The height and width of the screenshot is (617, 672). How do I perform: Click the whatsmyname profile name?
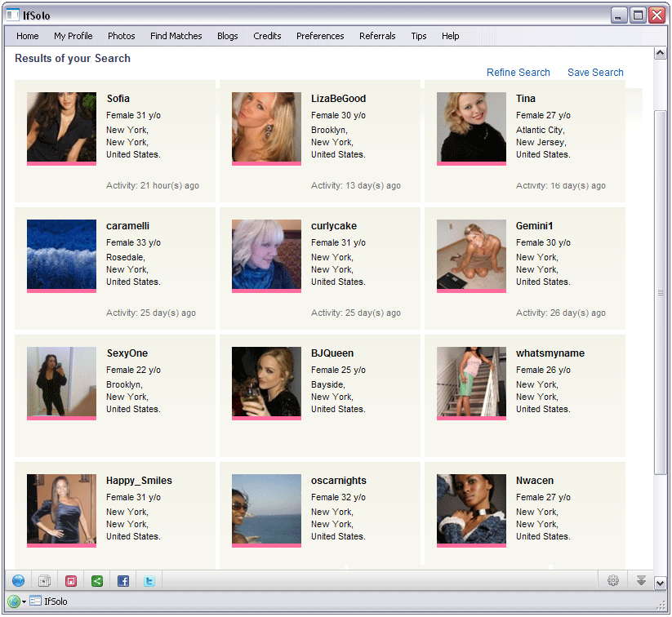point(550,353)
